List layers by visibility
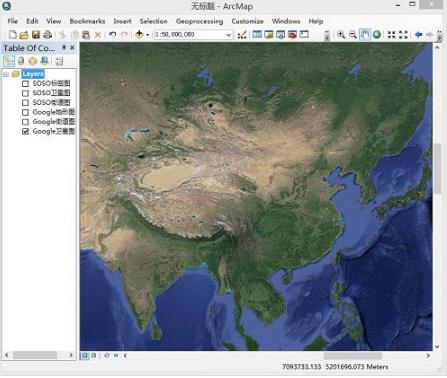This screenshot has height=378, width=447. click(33, 61)
